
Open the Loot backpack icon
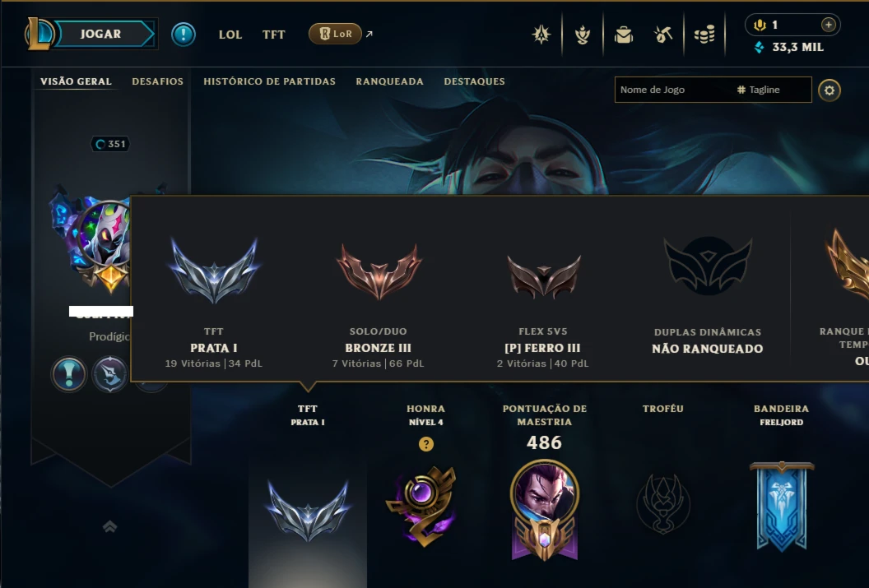point(624,35)
